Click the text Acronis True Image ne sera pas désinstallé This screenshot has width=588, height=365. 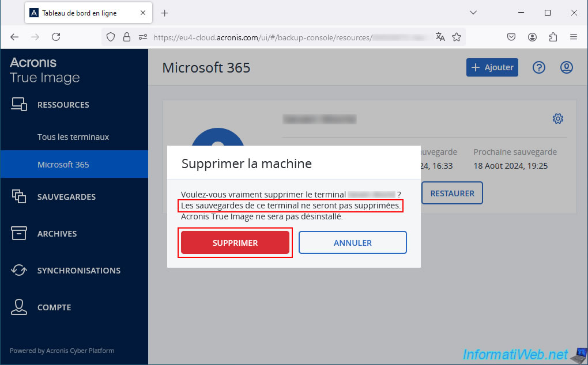point(262,216)
